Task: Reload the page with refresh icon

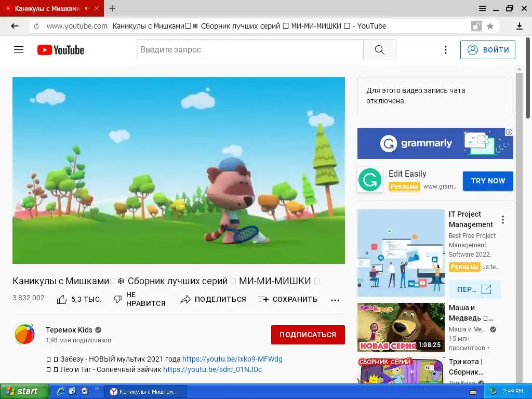Action: [x=36, y=26]
